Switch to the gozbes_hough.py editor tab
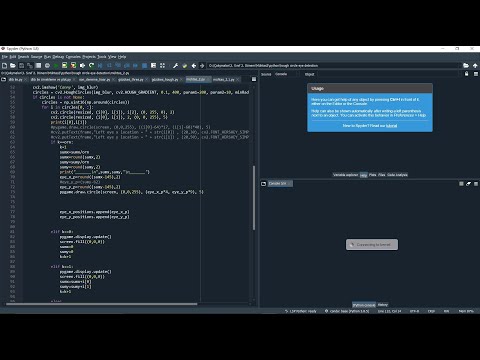Image resolution: width=480 pixels, height=360 pixels. (x=165, y=80)
